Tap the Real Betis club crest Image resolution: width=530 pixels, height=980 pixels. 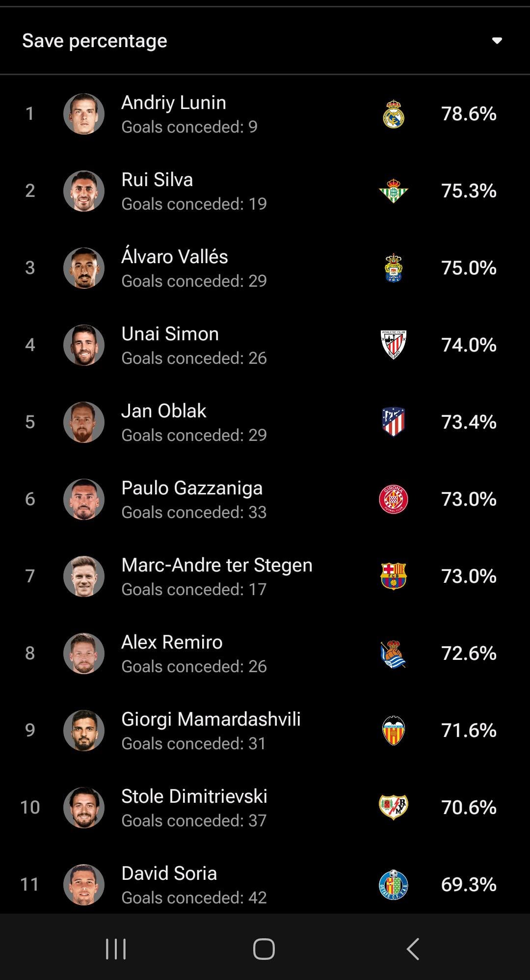pyautogui.click(x=394, y=191)
